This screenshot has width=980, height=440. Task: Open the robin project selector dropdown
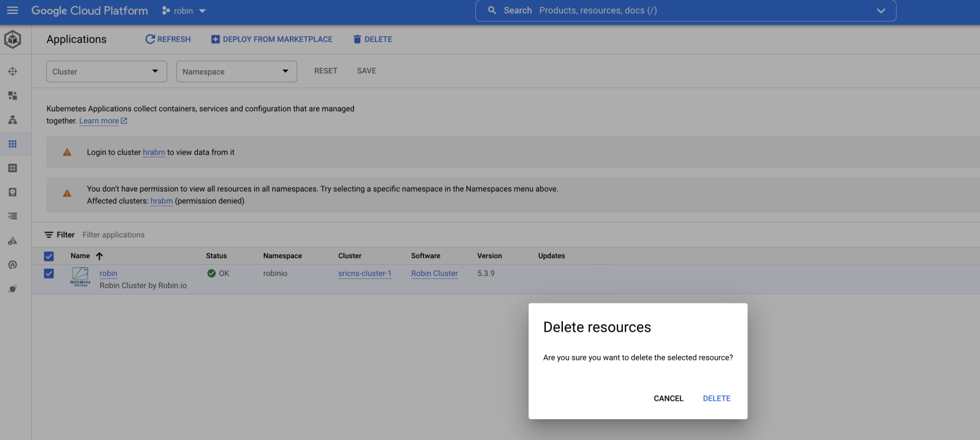click(x=184, y=11)
